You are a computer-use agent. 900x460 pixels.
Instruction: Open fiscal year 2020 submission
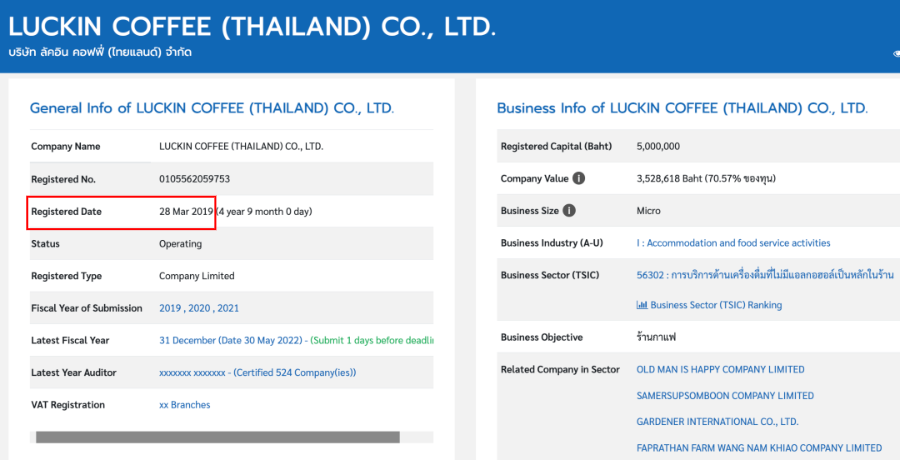pyautogui.click(x=199, y=308)
